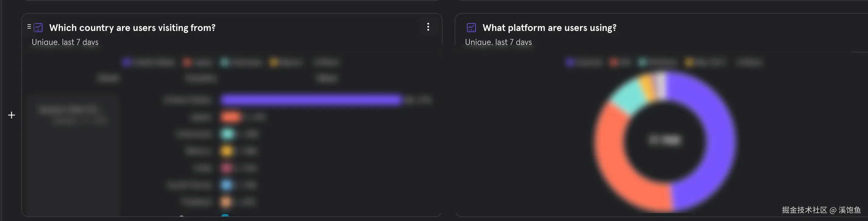Toggle the purple legend item in the country chart
This screenshot has height=221, width=868.
[x=148, y=62]
